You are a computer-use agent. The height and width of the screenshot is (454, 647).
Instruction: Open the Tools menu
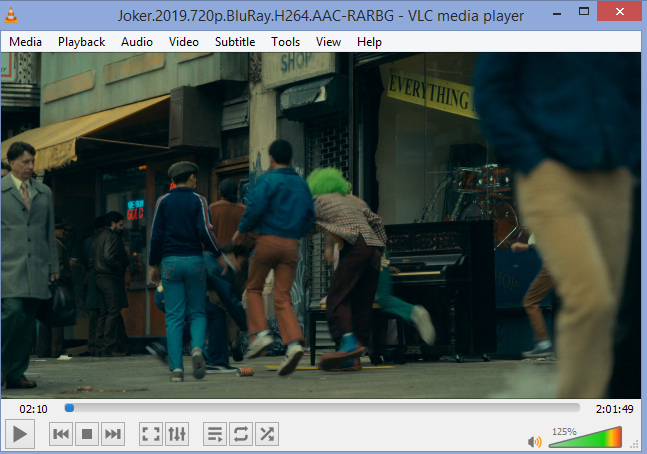click(285, 42)
